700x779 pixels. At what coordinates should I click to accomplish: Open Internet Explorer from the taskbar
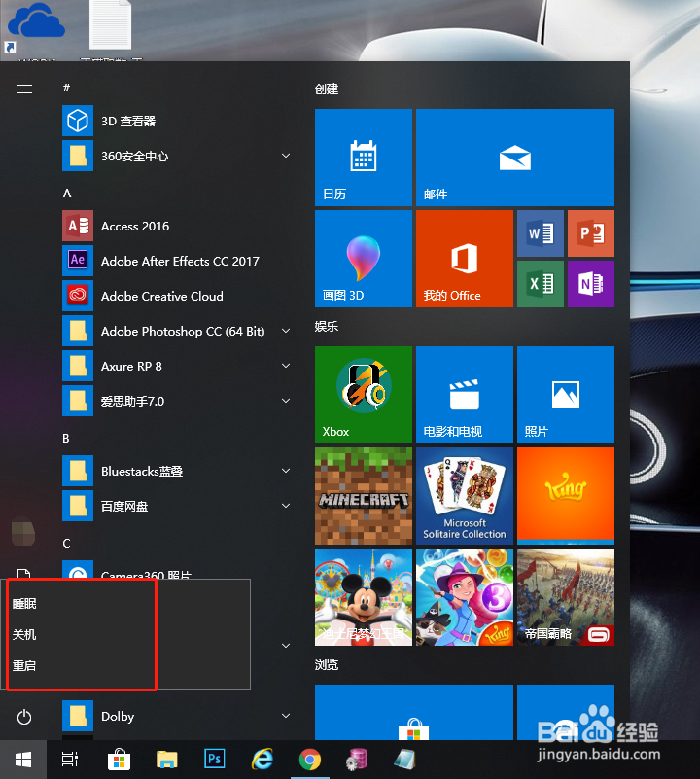click(x=262, y=760)
